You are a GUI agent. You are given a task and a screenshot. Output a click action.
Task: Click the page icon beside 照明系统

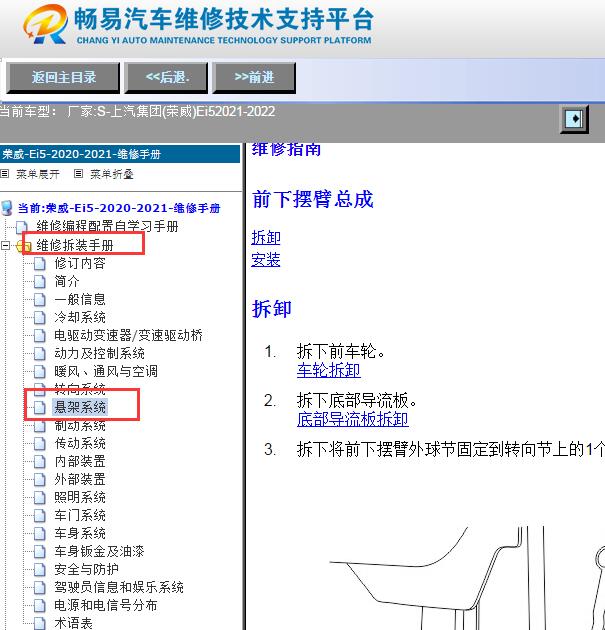pos(39,497)
